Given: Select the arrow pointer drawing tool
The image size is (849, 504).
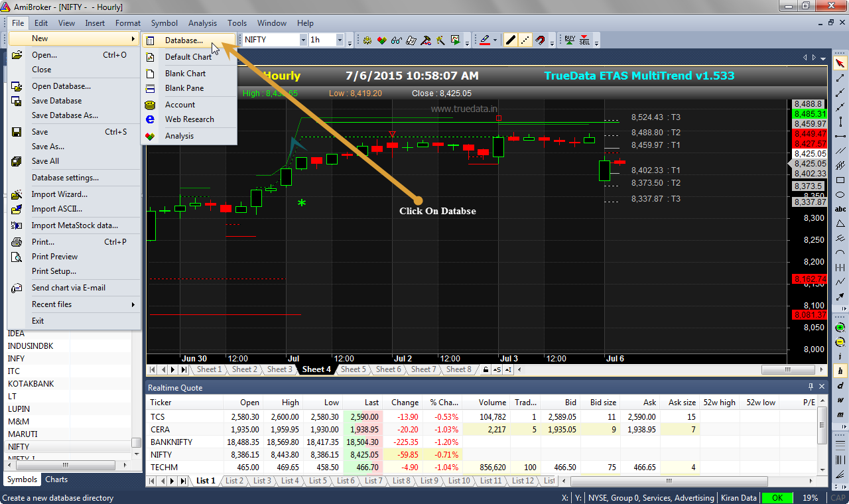Looking at the screenshot, I should tap(840, 63).
